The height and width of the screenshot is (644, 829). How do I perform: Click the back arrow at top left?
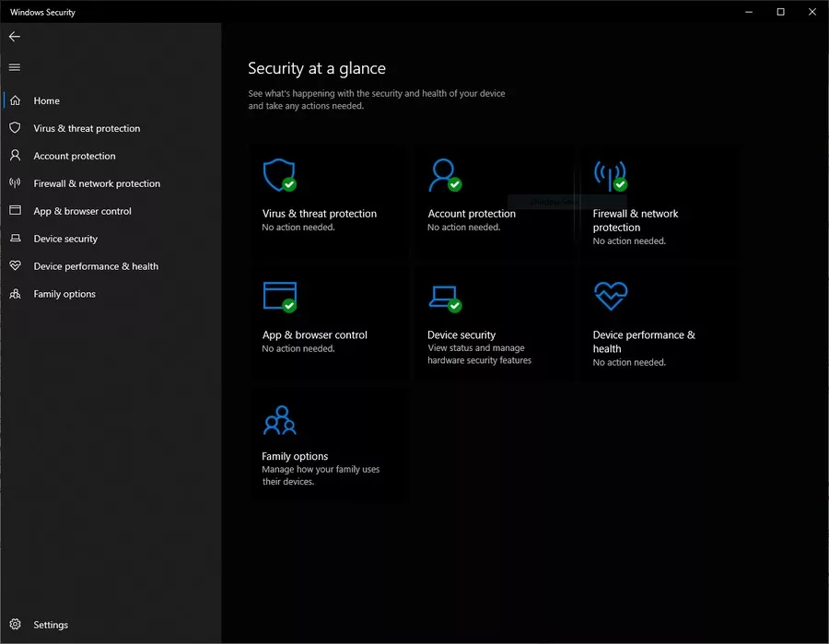pos(15,37)
